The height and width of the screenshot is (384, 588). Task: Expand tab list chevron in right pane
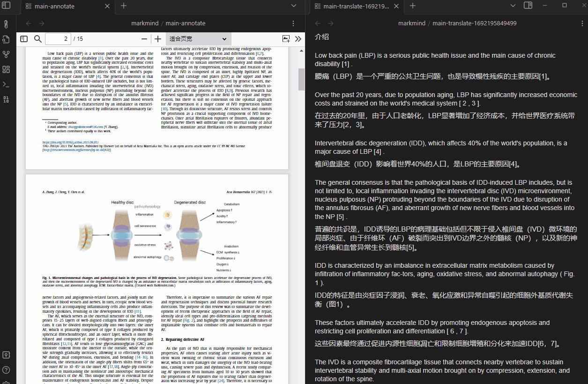pos(513,6)
